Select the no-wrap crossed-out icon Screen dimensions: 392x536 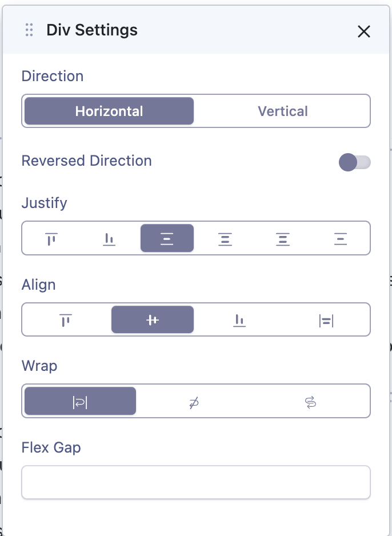tap(194, 402)
